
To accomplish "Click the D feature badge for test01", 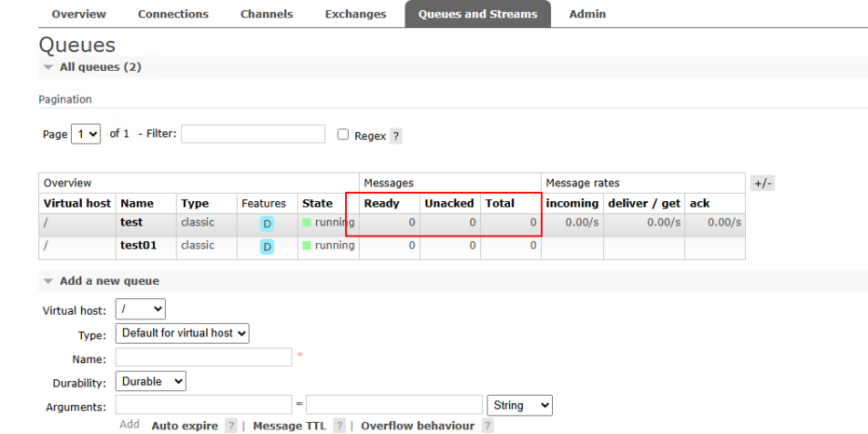I will click(x=267, y=247).
